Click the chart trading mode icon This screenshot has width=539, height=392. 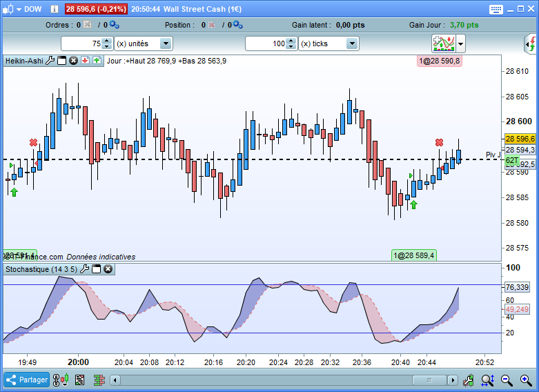tap(444, 43)
